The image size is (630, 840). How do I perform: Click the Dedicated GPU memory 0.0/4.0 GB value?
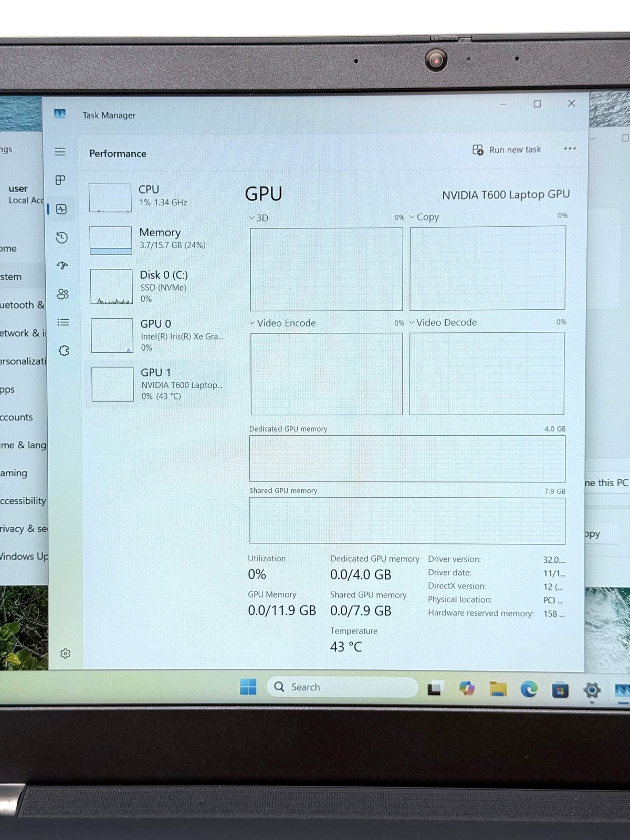click(361, 575)
